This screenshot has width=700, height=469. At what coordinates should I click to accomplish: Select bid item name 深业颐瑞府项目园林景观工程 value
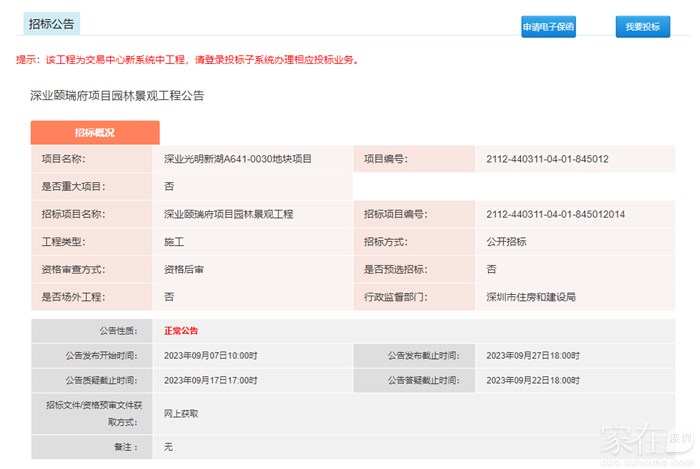tap(229, 214)
